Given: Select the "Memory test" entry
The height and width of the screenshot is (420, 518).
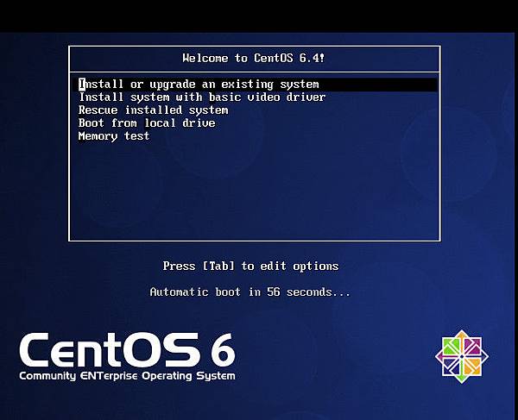Looking at the screenshot, I should pos(114,136).
